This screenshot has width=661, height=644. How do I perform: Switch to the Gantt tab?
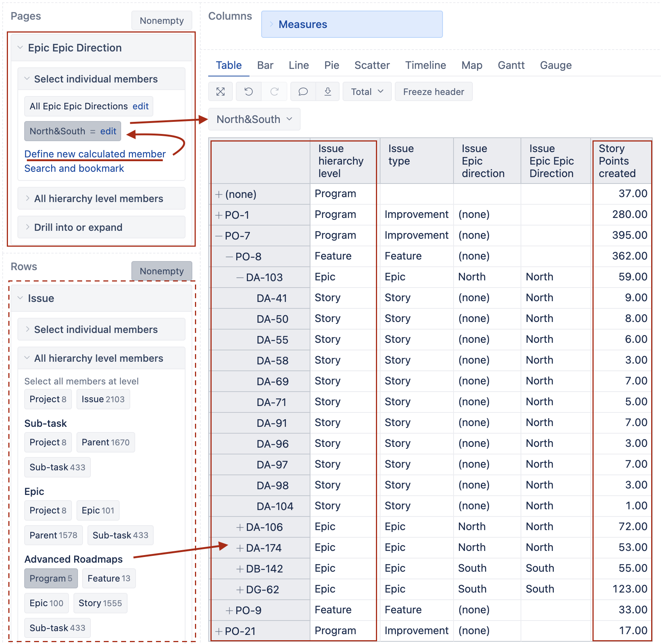tap(511, 65)
